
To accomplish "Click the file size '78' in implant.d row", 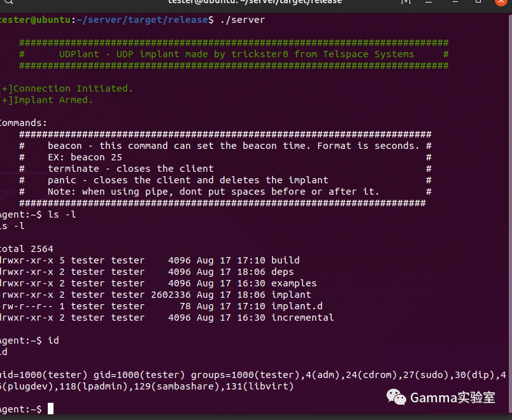I will click(185, 306).
